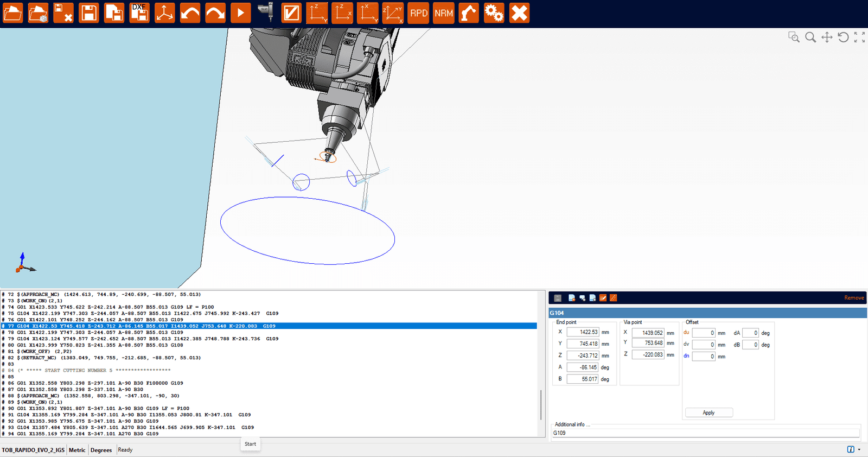The height and width of the screenshot is (457, 868).
Task: Click the RPD toolbar button
Action: click(x=418, y=13)
